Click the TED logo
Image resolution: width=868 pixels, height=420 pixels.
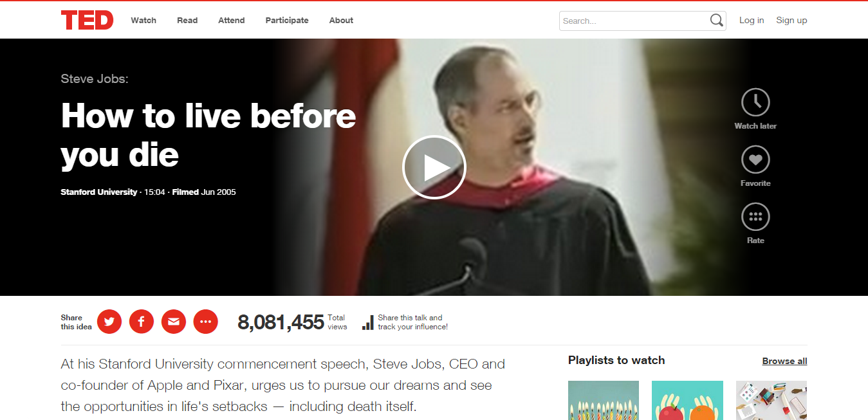[87, 20]
